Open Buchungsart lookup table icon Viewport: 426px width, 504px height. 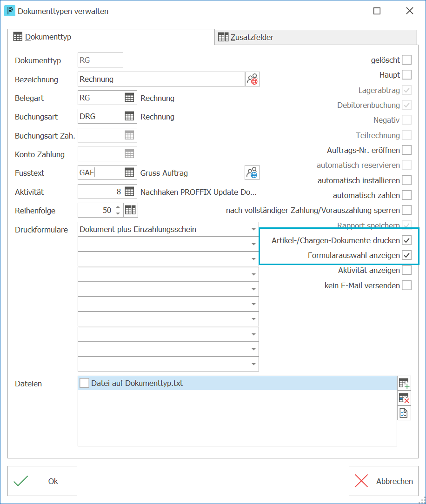[x=129, y=116]
